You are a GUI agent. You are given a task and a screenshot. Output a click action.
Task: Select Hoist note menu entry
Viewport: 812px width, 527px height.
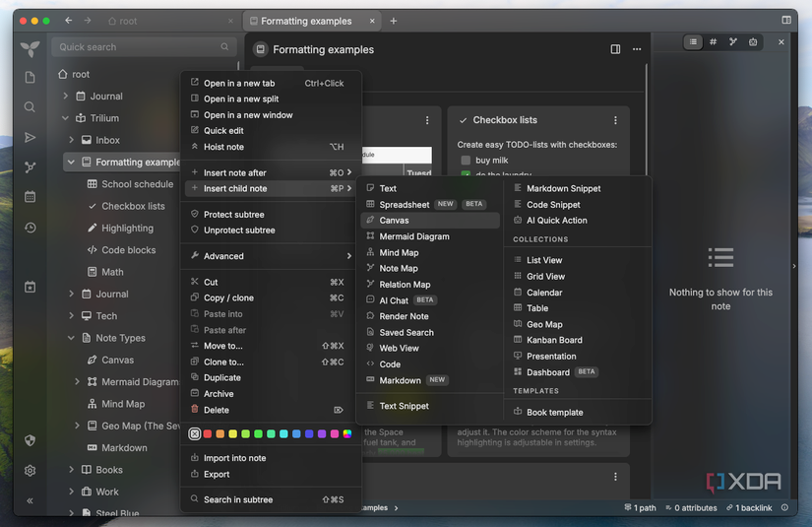click(271, 147)
